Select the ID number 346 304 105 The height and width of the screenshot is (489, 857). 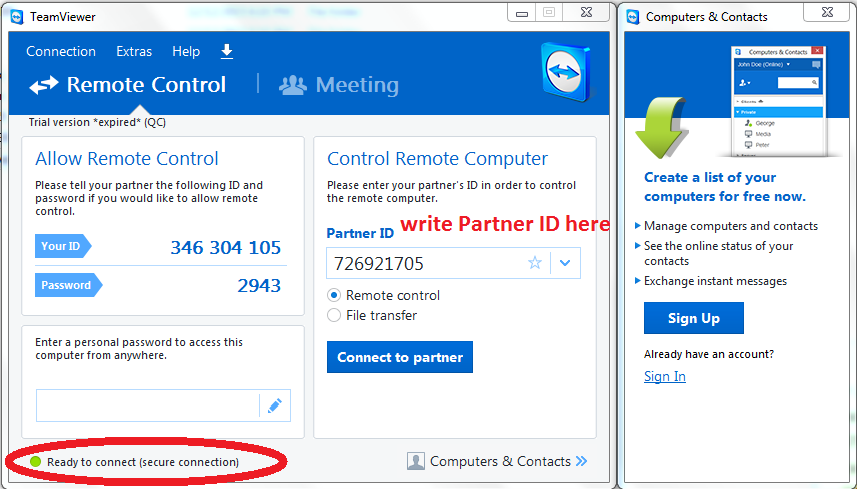point(226,248)
